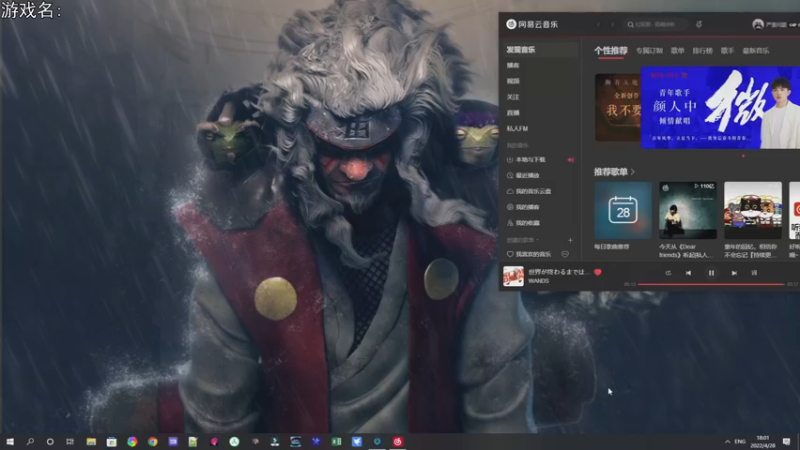Viewport: 800px width, 450px height.
Task: Click the song recognition icon beside search
Action: click(699, 24)
